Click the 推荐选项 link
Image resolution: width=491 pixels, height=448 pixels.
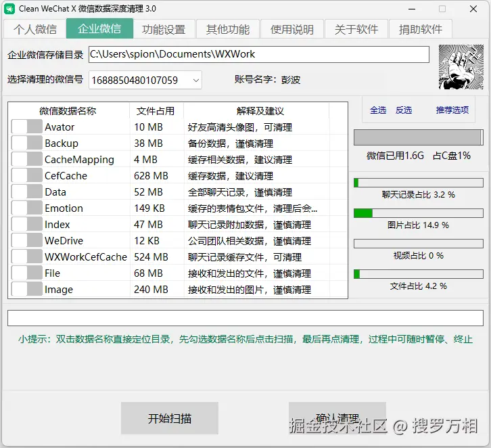[x=452, y=110]
